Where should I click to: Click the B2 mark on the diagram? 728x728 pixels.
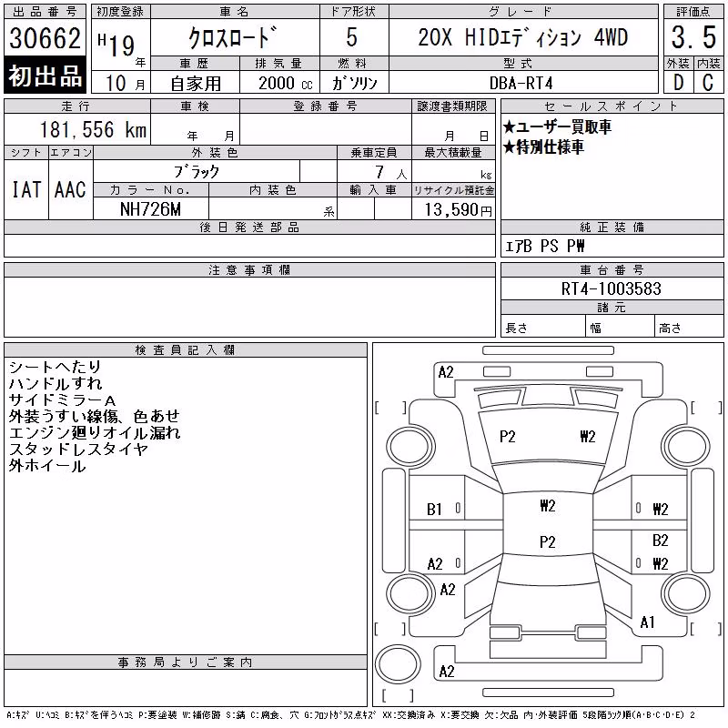pyautogui.click(x=661, y=541)
